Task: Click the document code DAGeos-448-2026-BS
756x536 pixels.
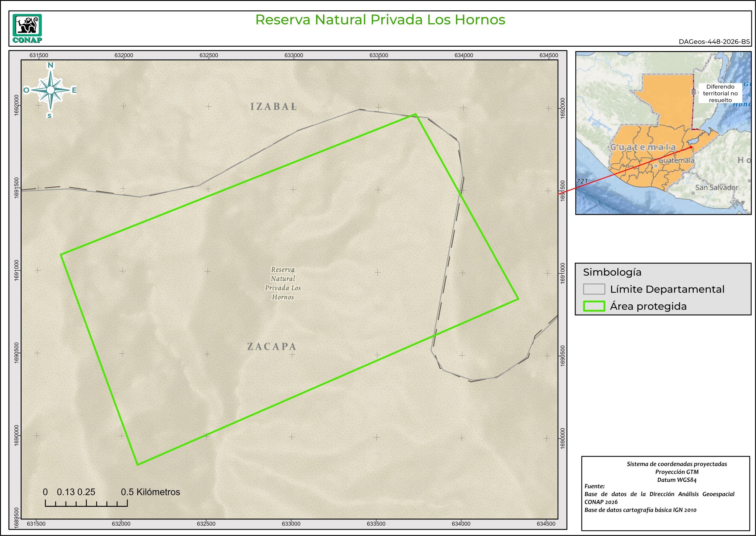Action: click(714, 42)
